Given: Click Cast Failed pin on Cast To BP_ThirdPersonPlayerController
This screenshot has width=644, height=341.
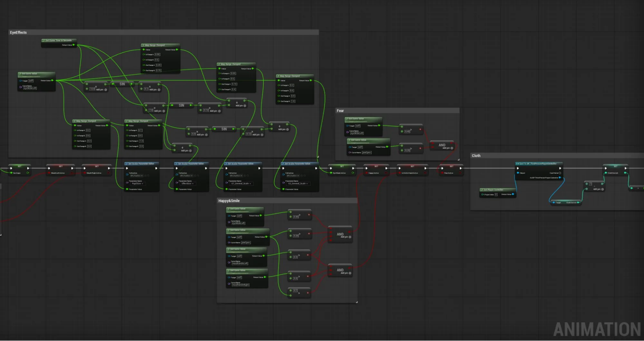Looking at the screenshot, I should coord(560,173).
